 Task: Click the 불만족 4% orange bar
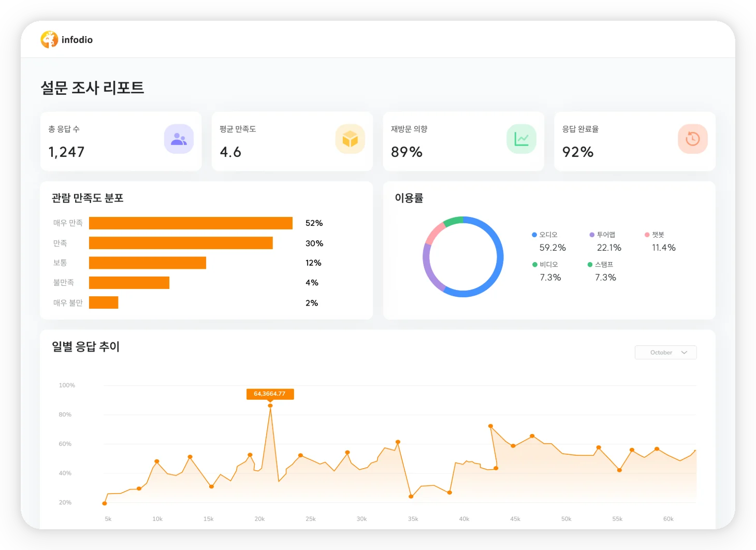(x=129, y=283)
